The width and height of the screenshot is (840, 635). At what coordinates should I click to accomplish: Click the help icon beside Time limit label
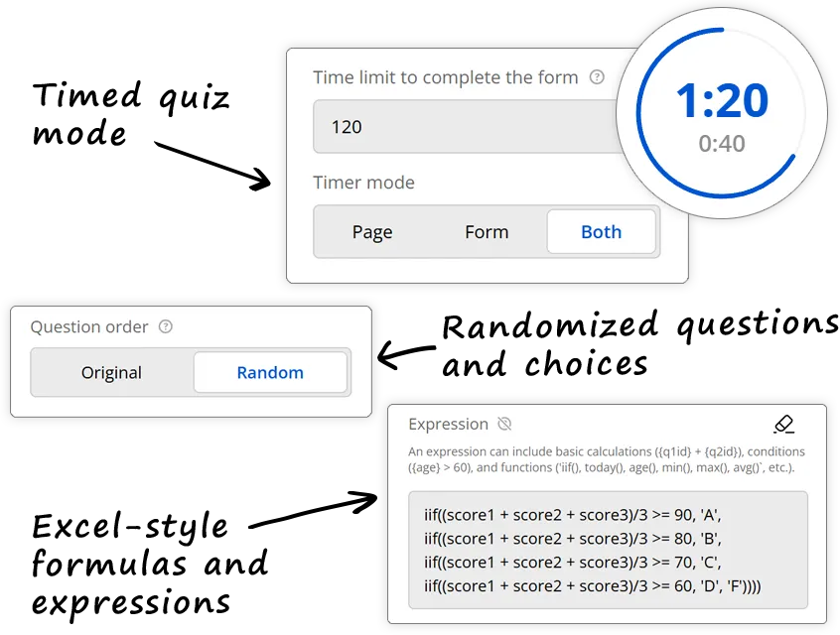tap(597, 77)
